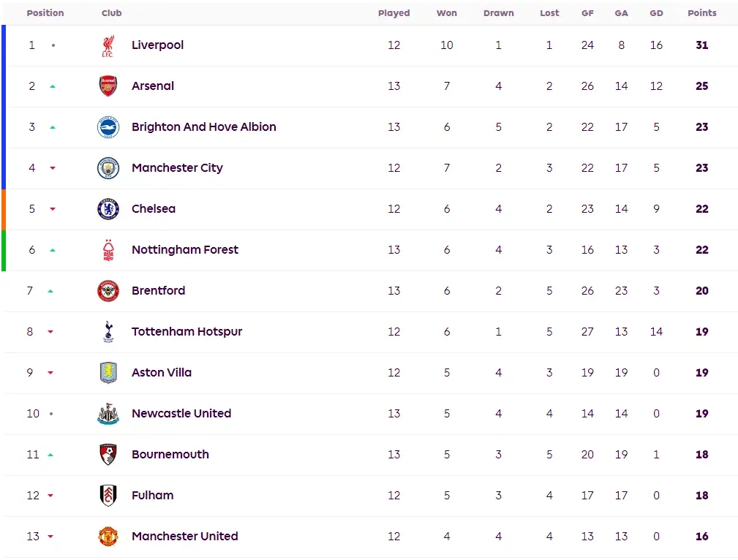Click the Position column header
Viewport: 738px width, 560px height.
(45, 13)
